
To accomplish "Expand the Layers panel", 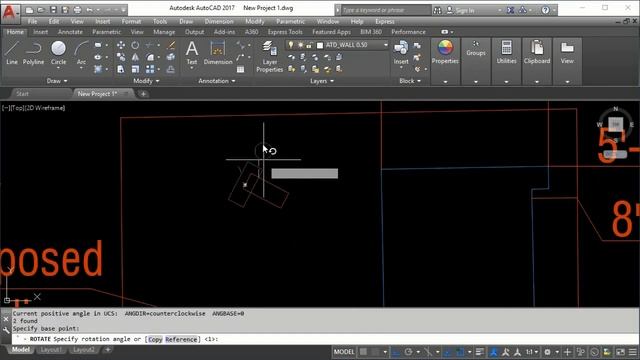I will tap(322, 81).
